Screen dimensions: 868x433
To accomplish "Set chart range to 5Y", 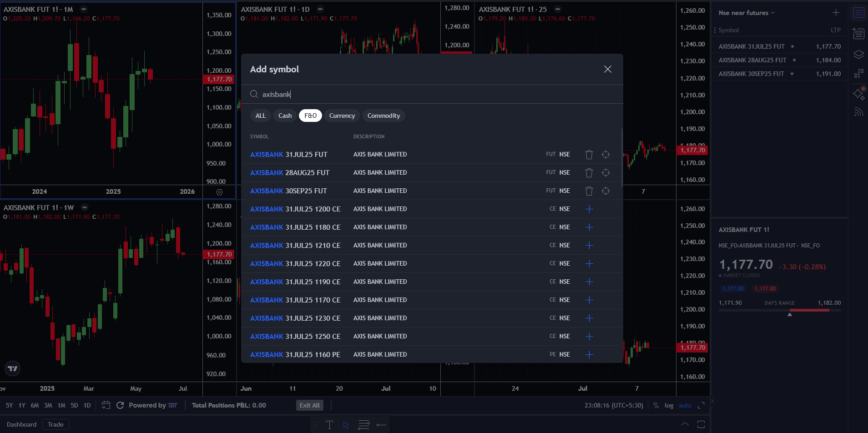I will pos(9,405).
